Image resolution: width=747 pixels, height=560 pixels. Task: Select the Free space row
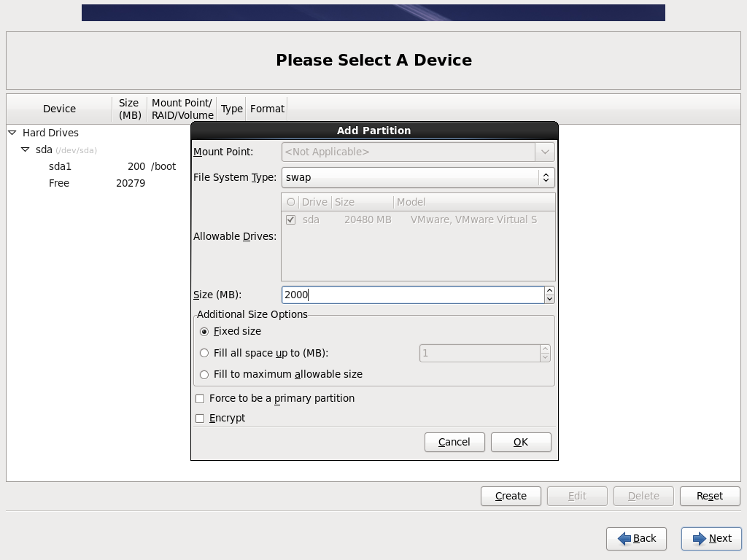[x=98, y=183]
